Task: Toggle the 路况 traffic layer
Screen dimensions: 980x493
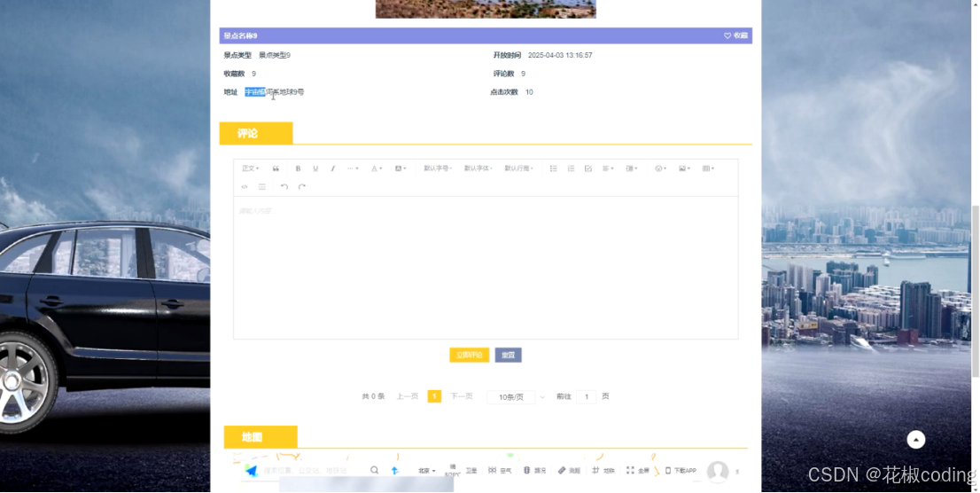Action: [x=534, y=471]
